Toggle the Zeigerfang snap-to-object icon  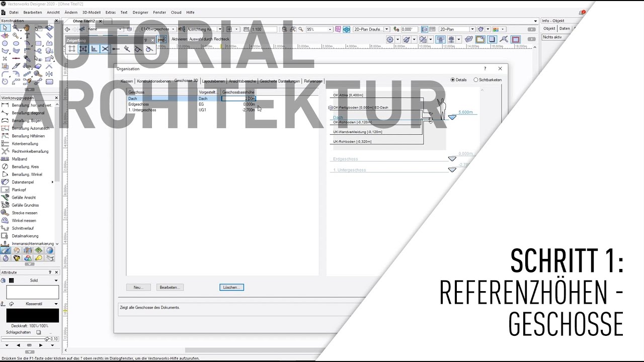coord(83,49)
